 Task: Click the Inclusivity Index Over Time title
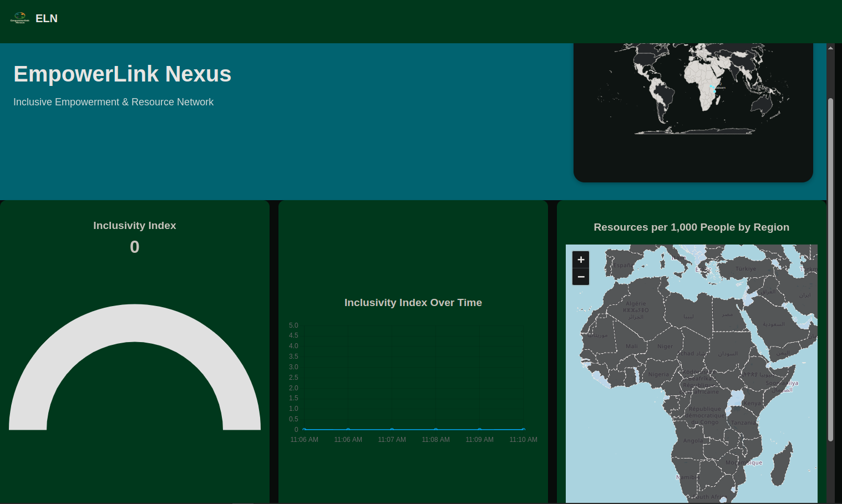413,303
